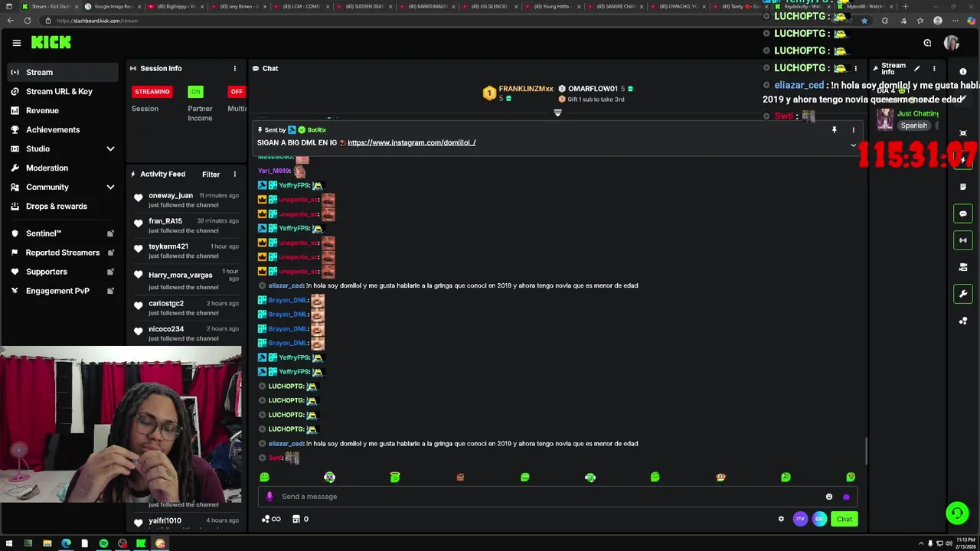
Task: Toggle the chat panel icon in the right toolbar
Action: pos(963,214)
